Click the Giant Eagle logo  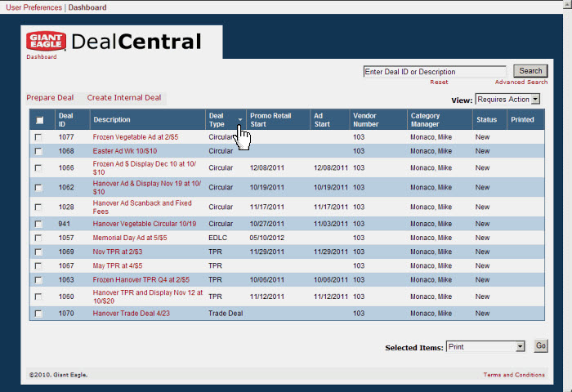46,41
